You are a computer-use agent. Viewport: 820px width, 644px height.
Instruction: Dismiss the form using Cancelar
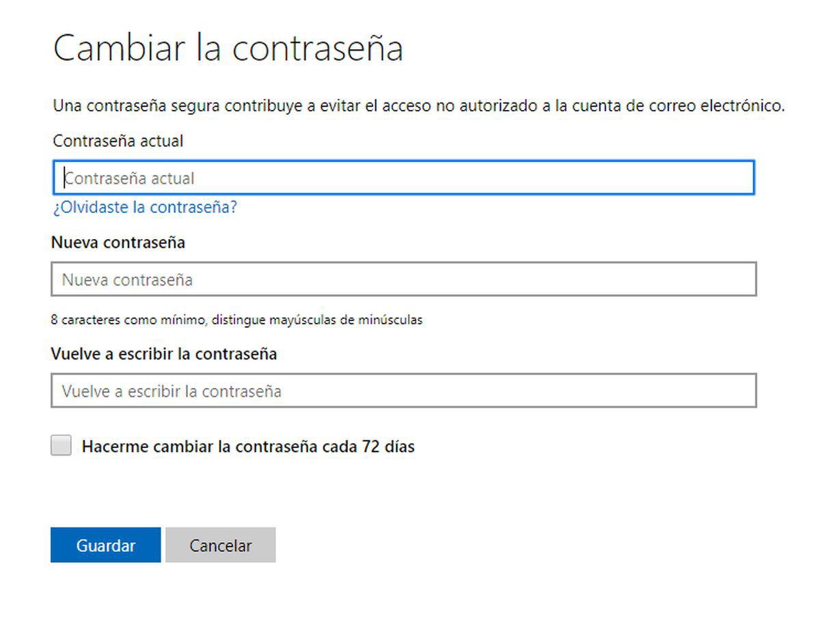point(220,545)
